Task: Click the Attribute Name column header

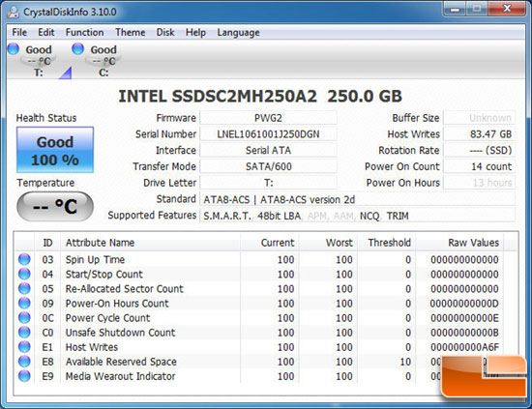Action: click(x=150, y=243)
